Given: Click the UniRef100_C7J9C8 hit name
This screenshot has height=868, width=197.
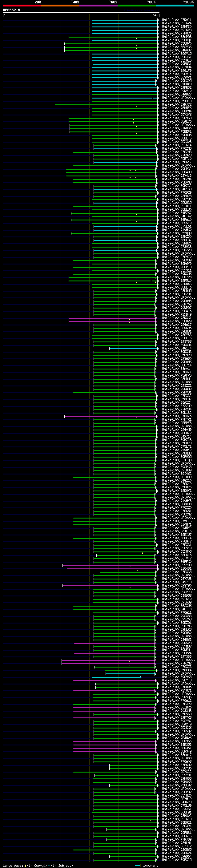Looking at the screenshot, I should click(x=177, y=247).
